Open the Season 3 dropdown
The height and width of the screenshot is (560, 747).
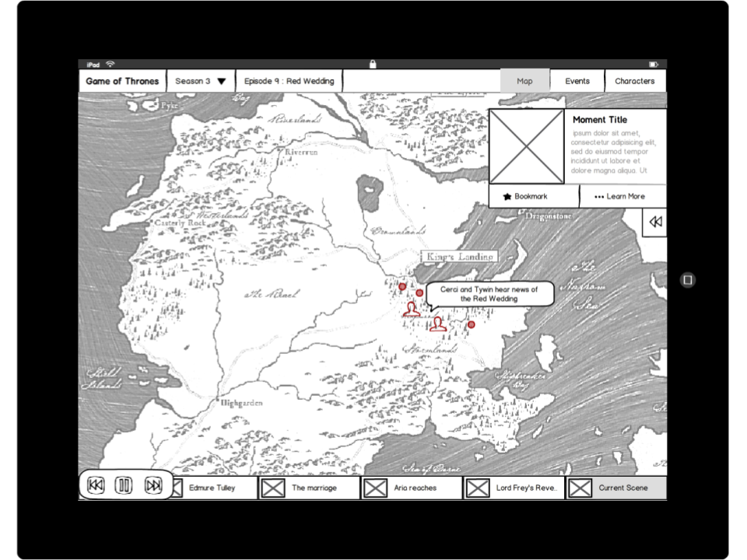[x=201, y=81]
